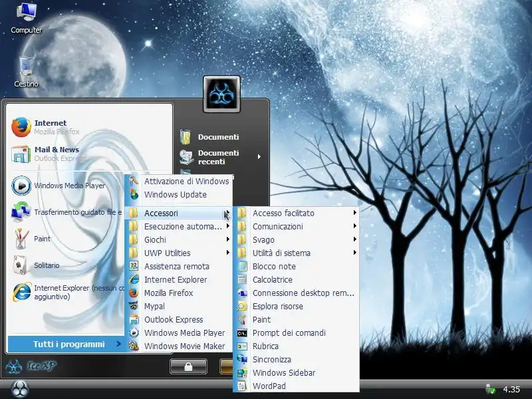Click the Sincronizza text label

[x=271, y=359]
